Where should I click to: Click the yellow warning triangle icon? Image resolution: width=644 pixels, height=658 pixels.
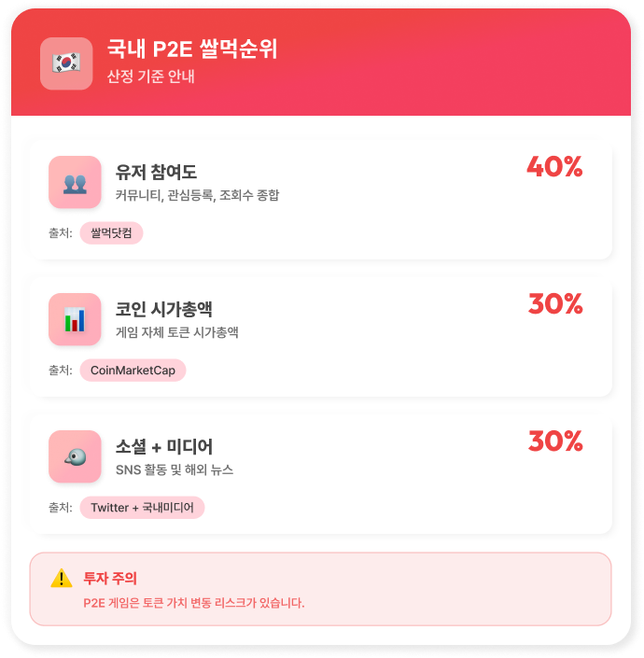click(62, 579)
